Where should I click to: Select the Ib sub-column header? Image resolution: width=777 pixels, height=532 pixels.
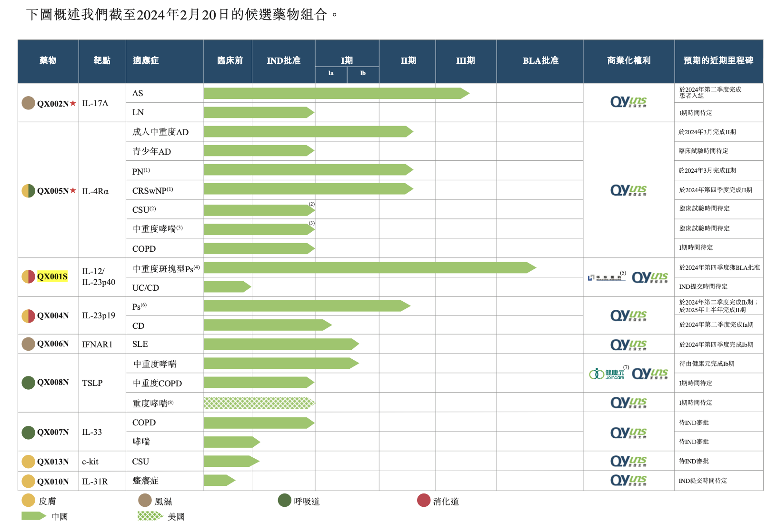(363, 73)
